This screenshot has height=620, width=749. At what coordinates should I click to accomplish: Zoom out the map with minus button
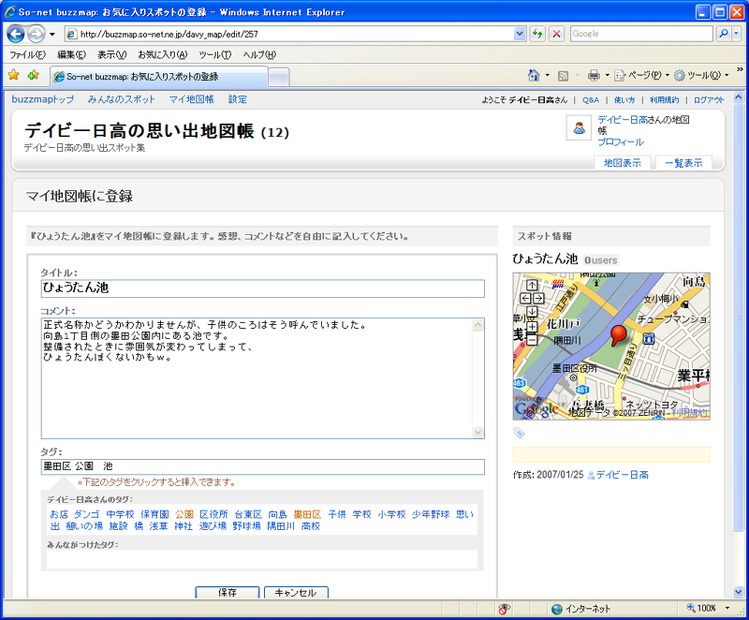532,340
